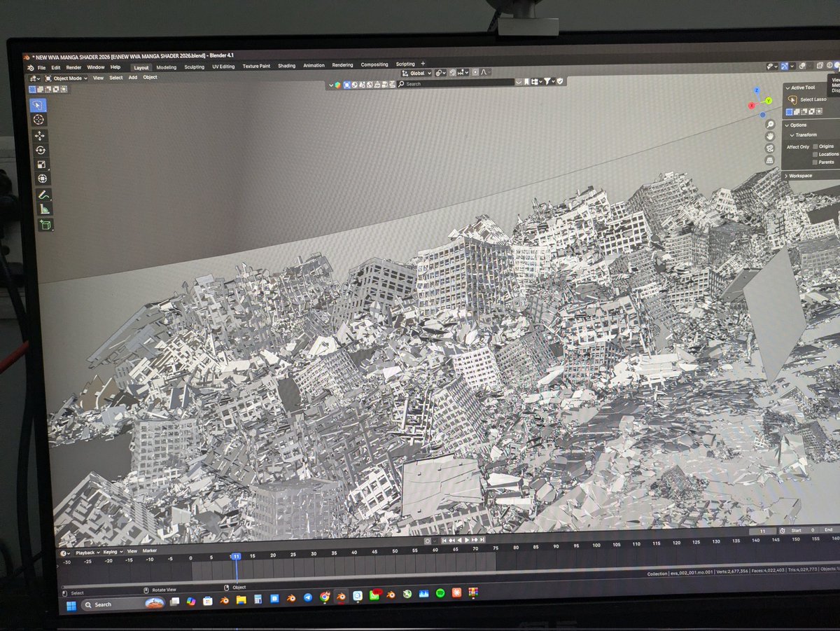Viewport: 840px width, 631px height.
Task: Choose Set New Selection mode in sidebar
Action: 790,112
